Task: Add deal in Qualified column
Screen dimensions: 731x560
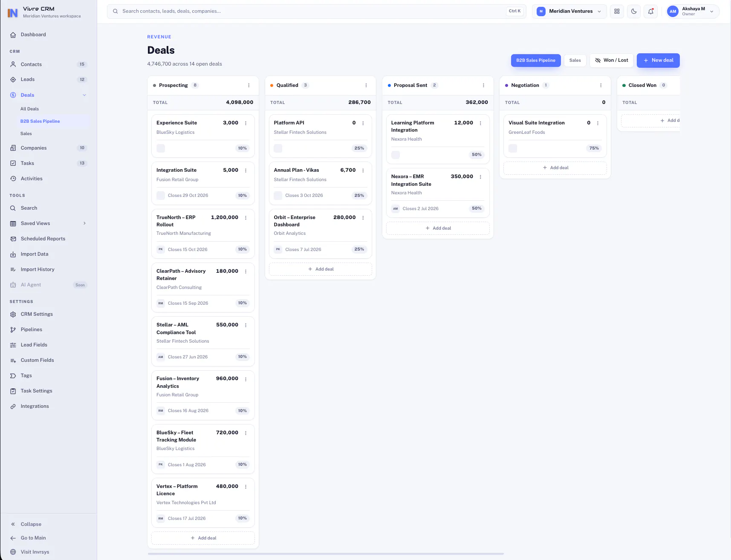Action: [x=321, y=269]
